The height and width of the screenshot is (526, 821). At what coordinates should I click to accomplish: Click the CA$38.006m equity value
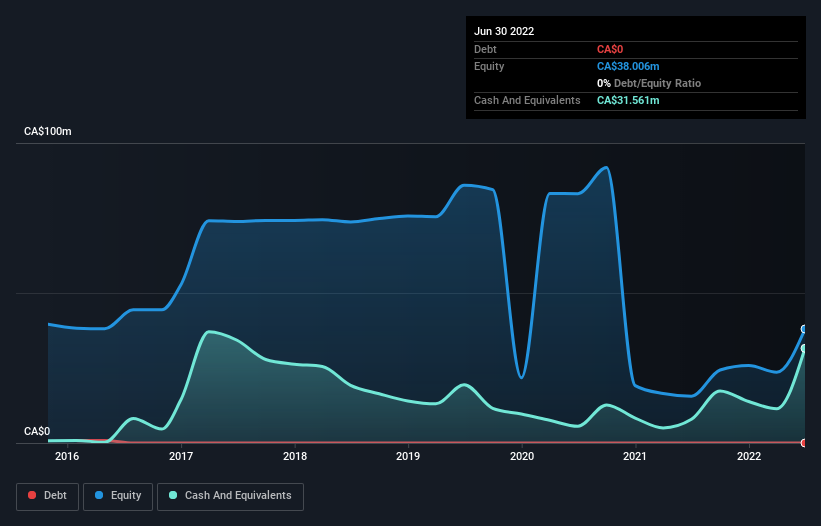click(628, 66)
